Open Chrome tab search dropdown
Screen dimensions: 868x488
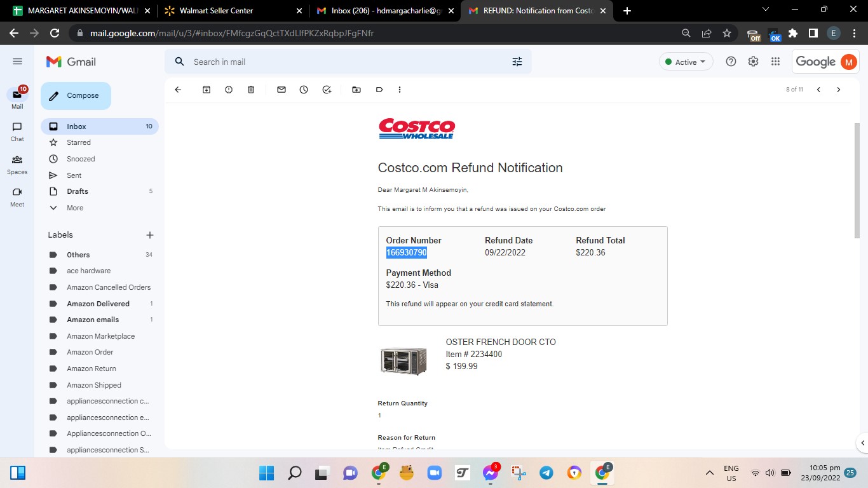pos(766,10)
